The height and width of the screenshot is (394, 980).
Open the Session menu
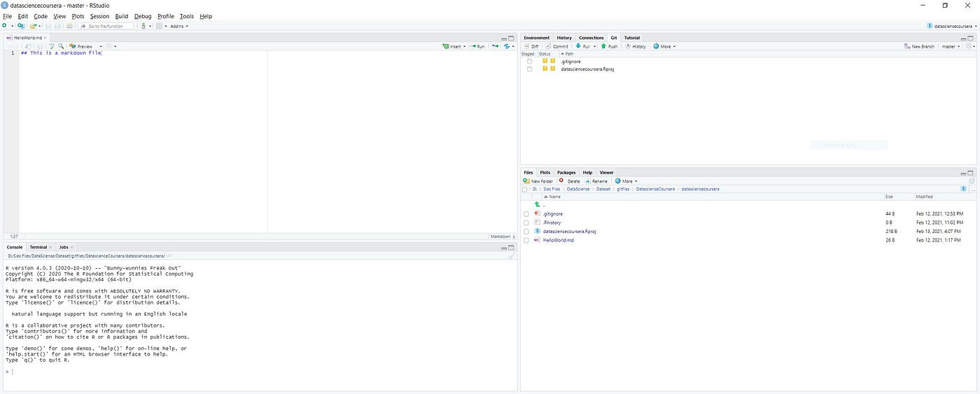click(99, 16)
